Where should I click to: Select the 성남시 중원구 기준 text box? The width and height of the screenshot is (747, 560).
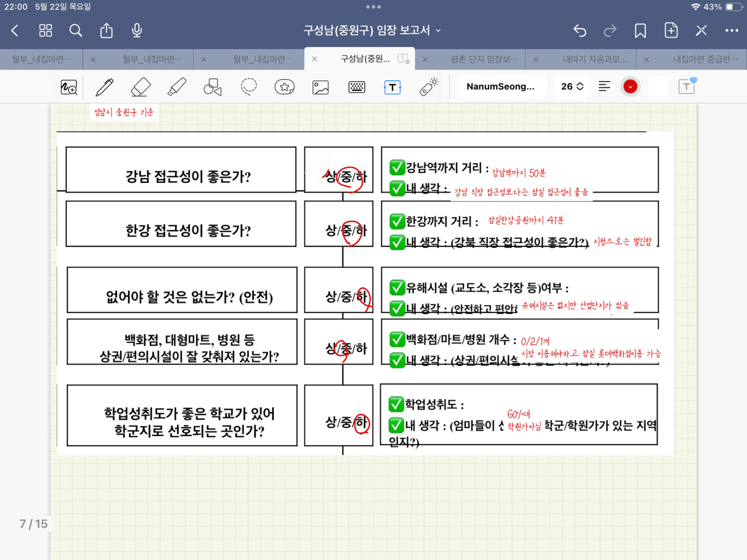(x=124, y=113)
